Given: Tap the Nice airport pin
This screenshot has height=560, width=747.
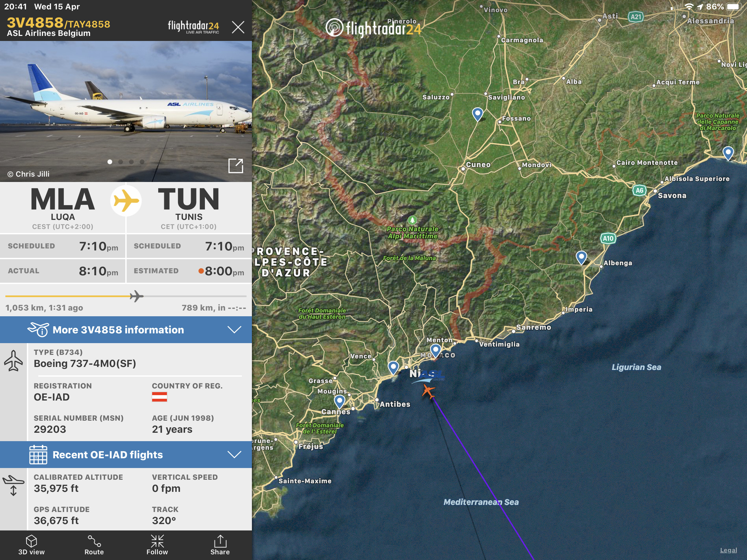Looking at the screenshot, I should pos(393,367).
